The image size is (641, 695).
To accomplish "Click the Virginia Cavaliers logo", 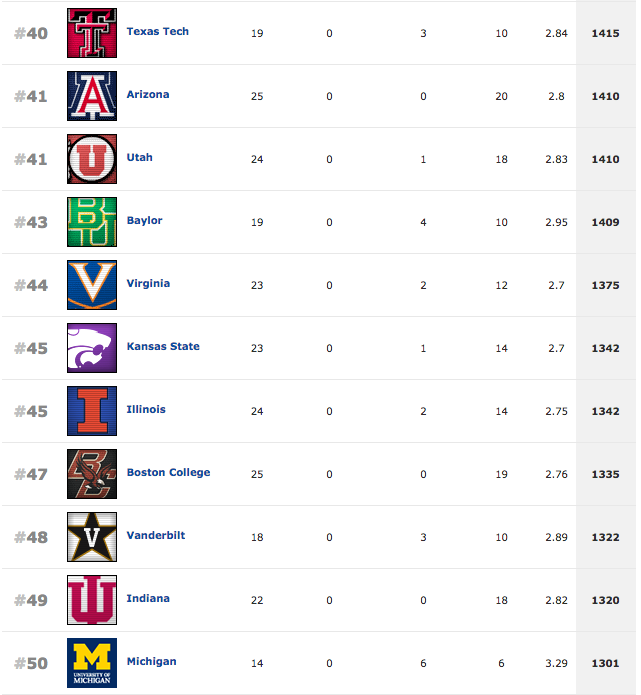I will (x=92, y=285).
